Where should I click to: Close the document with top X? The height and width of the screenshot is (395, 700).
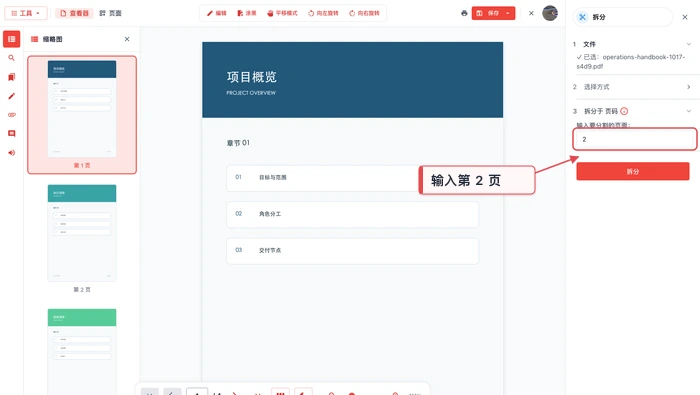click(531, 13)
